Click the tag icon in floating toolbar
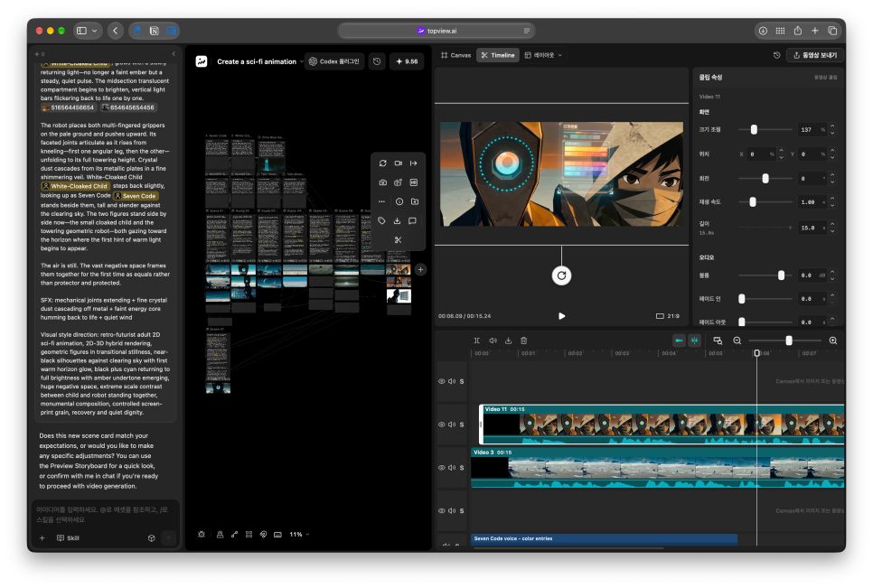Viewport: 873px width, 588px height. [381, 221]
